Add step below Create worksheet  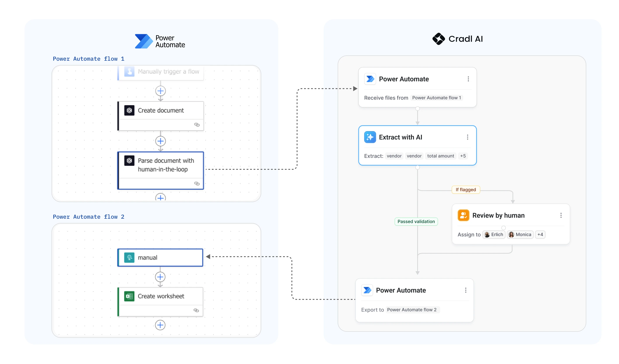[x=160, y=325]
